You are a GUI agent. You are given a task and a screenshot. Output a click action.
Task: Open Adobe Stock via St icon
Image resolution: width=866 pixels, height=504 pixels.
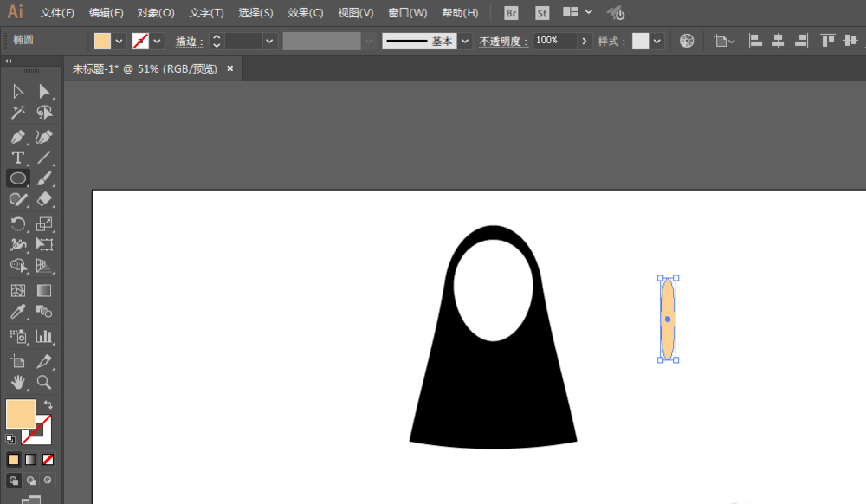[x=542, y=13]
